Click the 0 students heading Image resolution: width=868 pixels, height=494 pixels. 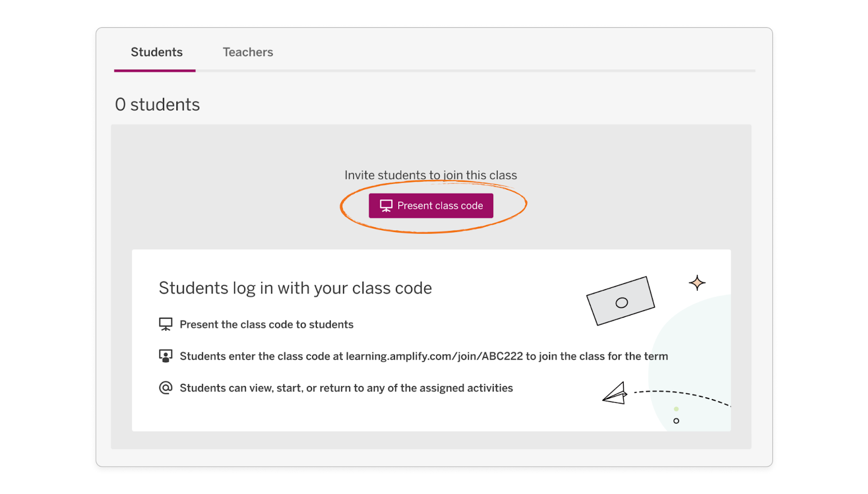(157, 104)
